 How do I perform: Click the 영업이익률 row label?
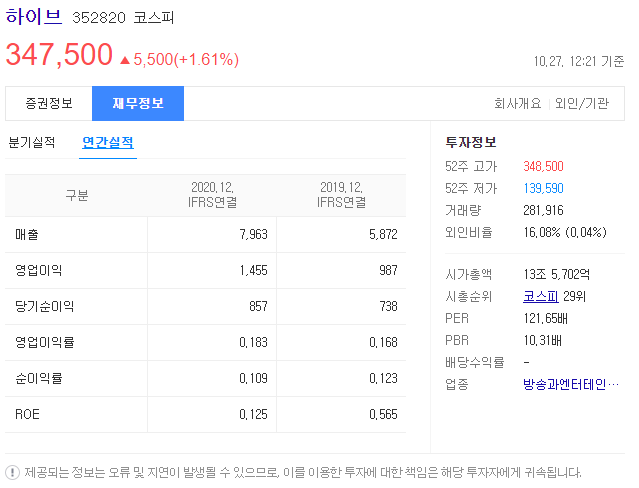[44, 342]
